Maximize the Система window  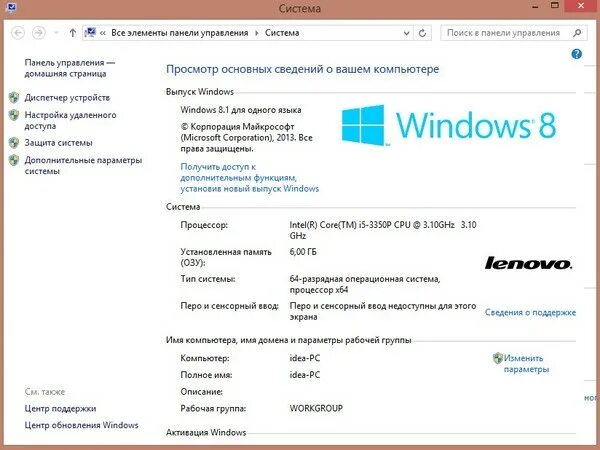555,5
